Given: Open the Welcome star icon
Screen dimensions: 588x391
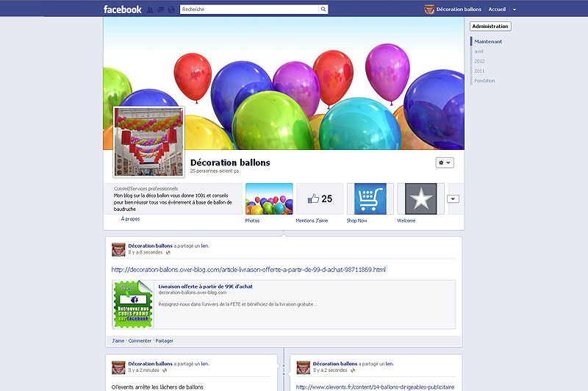Looking at the screenshot, I should (420, 198).
